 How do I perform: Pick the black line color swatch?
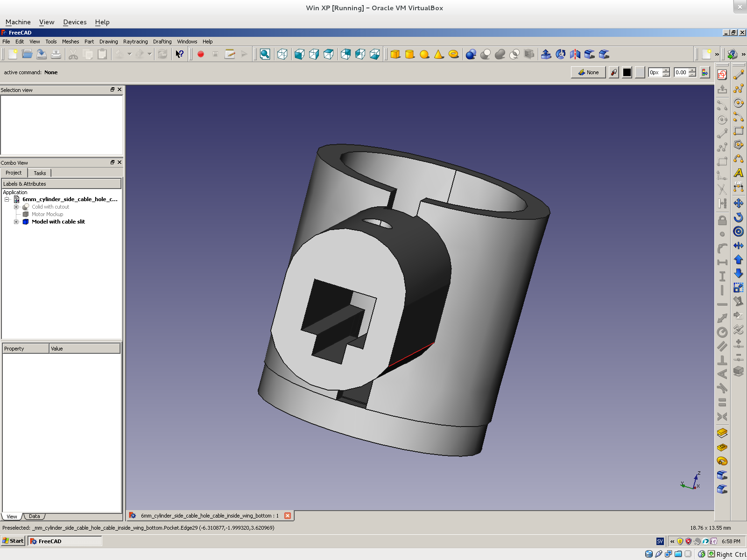(627, 72)
